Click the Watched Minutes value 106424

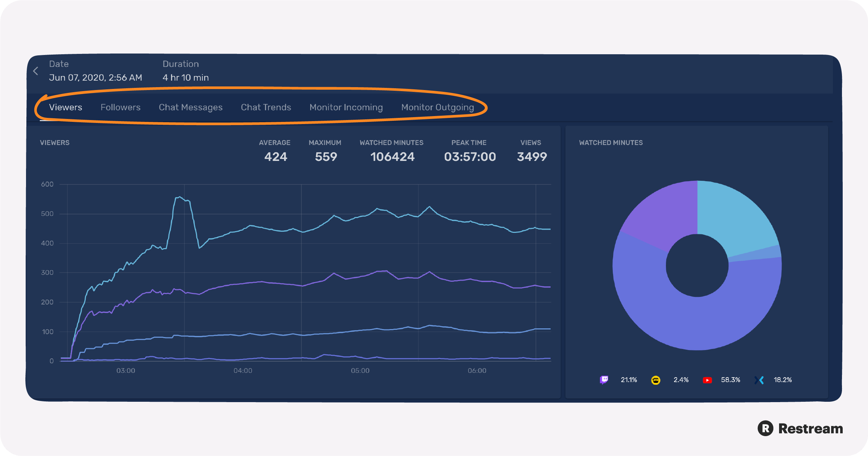(392, 157)
